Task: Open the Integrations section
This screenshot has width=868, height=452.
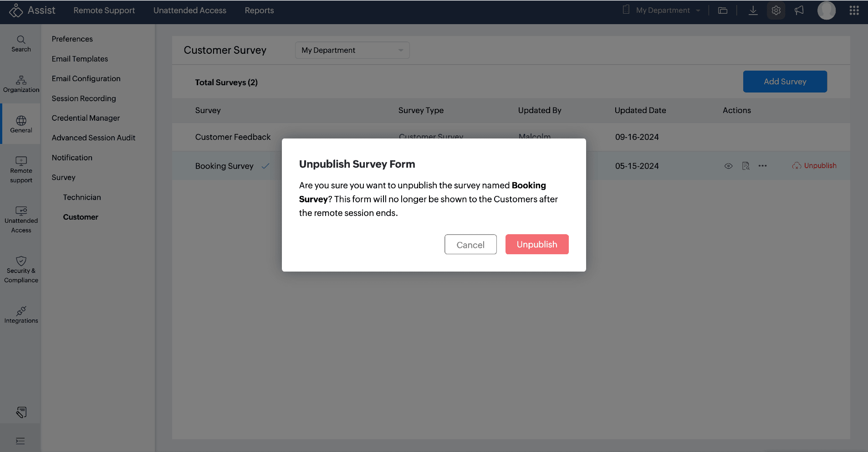Action: click(21, 315)
